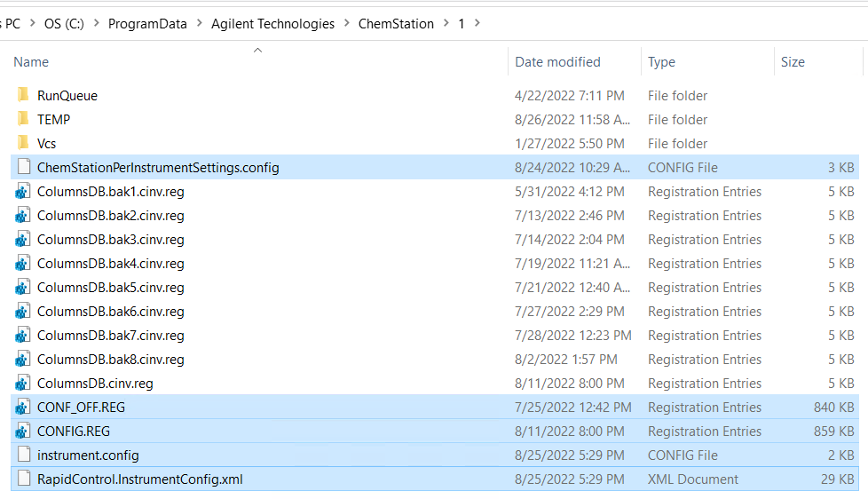Go to OS (C:) in breadcrumb
Screen dimensions: 868x499
[x=64, y=24]
